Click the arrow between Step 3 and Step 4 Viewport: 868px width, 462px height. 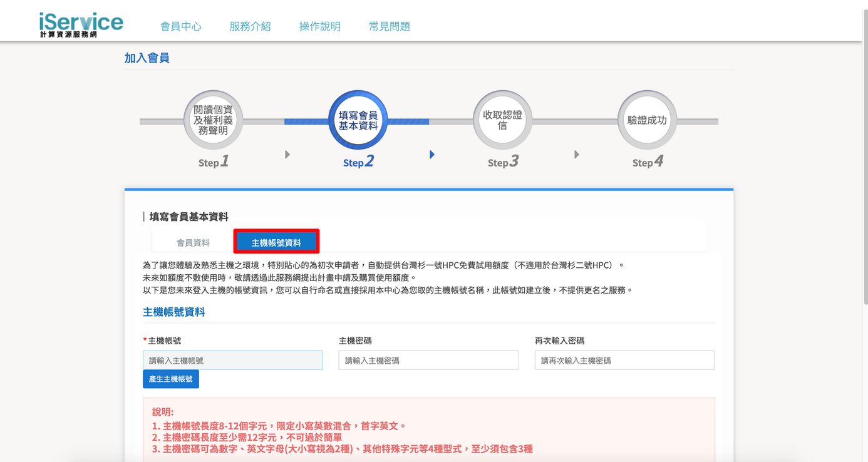[x=577, y=155]
